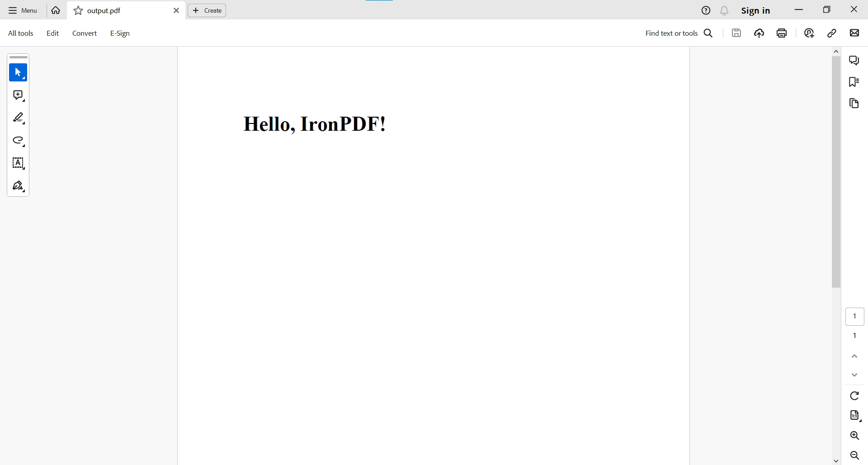Share with others icon

(809, 33)
